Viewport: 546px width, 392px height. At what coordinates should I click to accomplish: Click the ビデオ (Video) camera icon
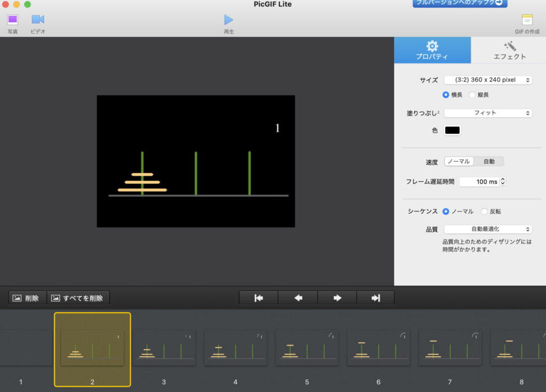pos(38,20)
